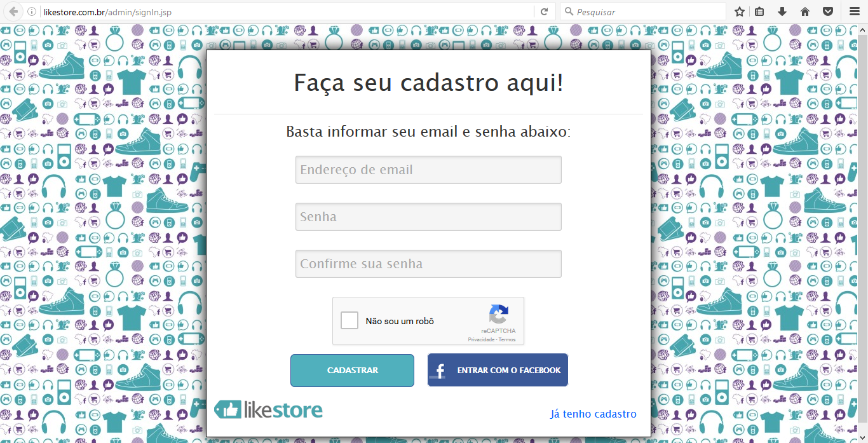Image resolution: width=868 pixels, height=443 pixels.
Task: Click the CADASTRAR button
Action: point(352,371)
